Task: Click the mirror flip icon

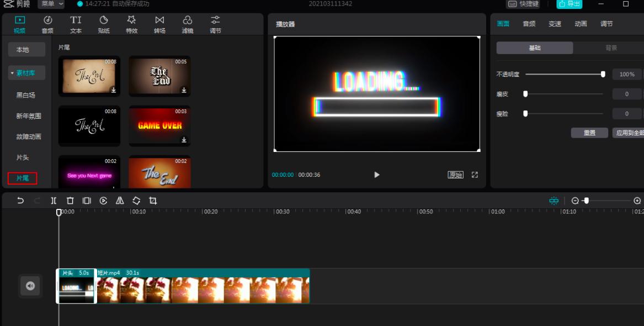Action: [120, 201]
